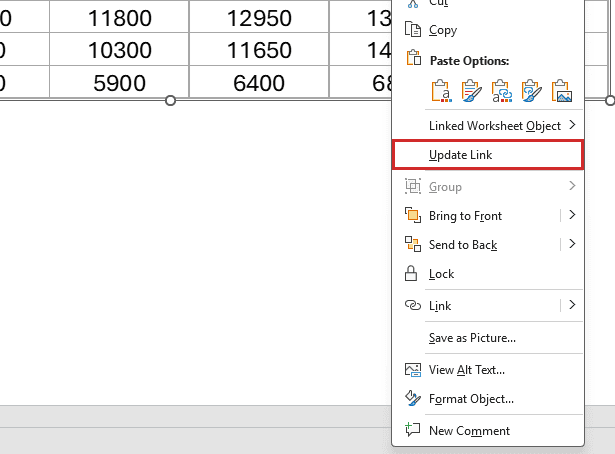
Task: Click the New Comment speech bubble icon
Action: [x=413, y=430]
